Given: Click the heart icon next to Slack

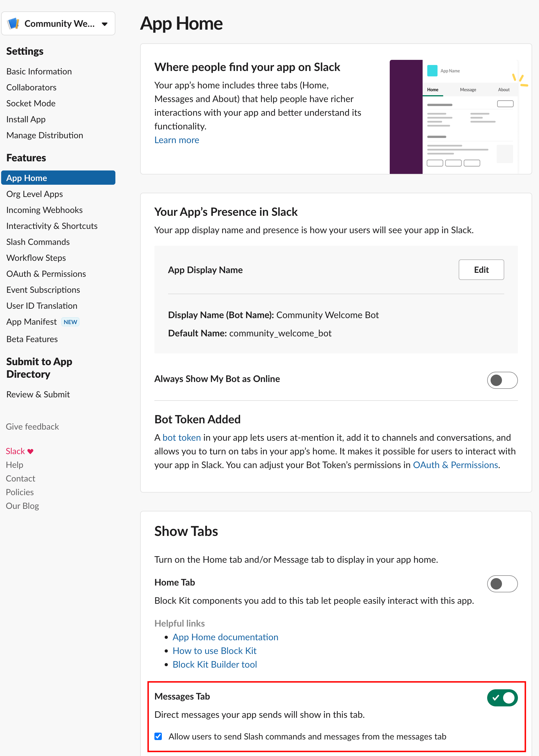Looking at the screenshot, I should coord(30,451).
